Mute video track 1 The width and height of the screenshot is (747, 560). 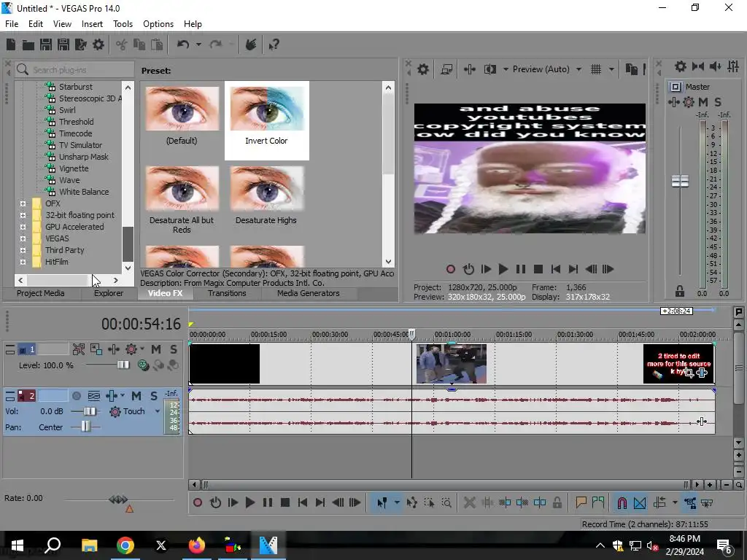point(156,349)
